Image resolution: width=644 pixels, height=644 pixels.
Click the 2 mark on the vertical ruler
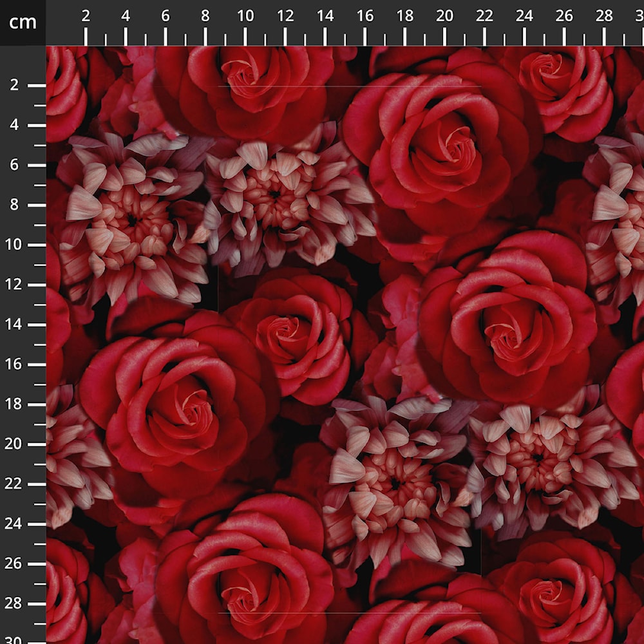coord(15,85)
